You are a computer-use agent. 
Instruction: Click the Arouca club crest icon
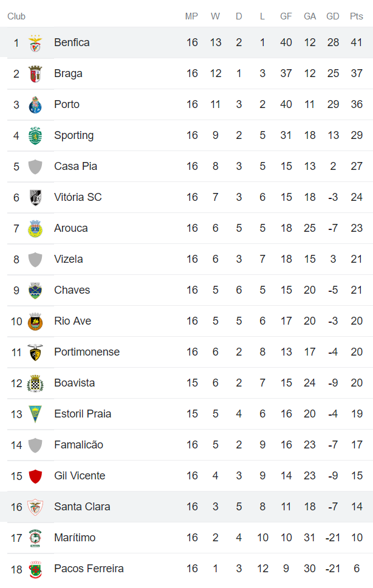click(x=35, y=229)
